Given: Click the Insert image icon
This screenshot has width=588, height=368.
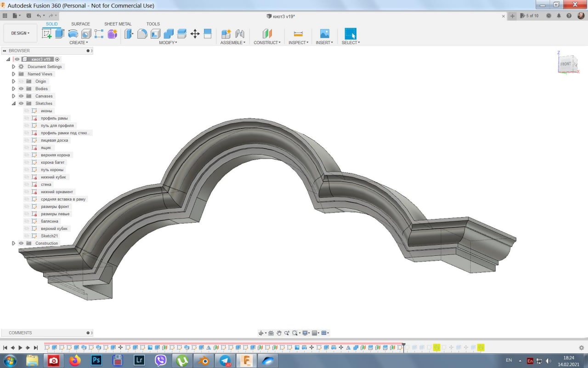Looking at the screenshot, I should 325,34.
